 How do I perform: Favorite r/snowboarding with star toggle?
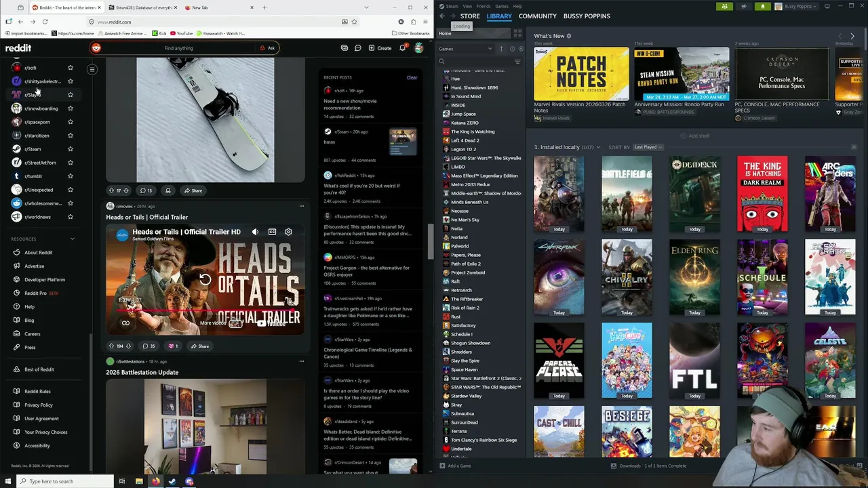coord(70,108)
